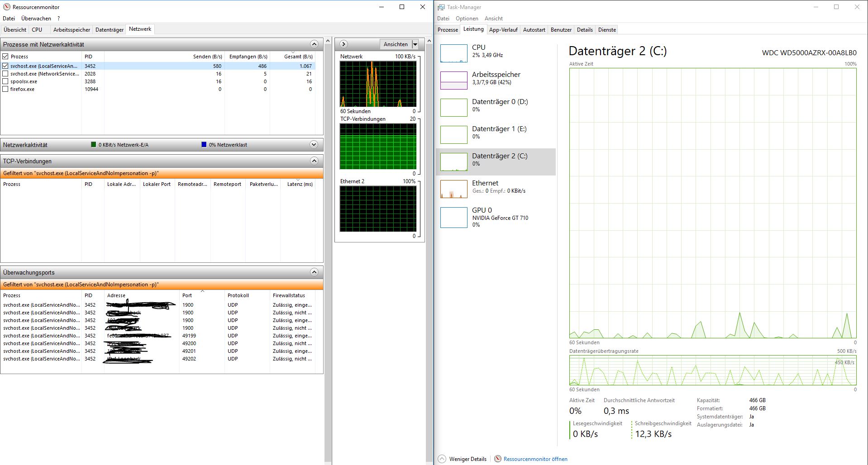Check the spoolsv.exe process checkbox

point(5,81)
